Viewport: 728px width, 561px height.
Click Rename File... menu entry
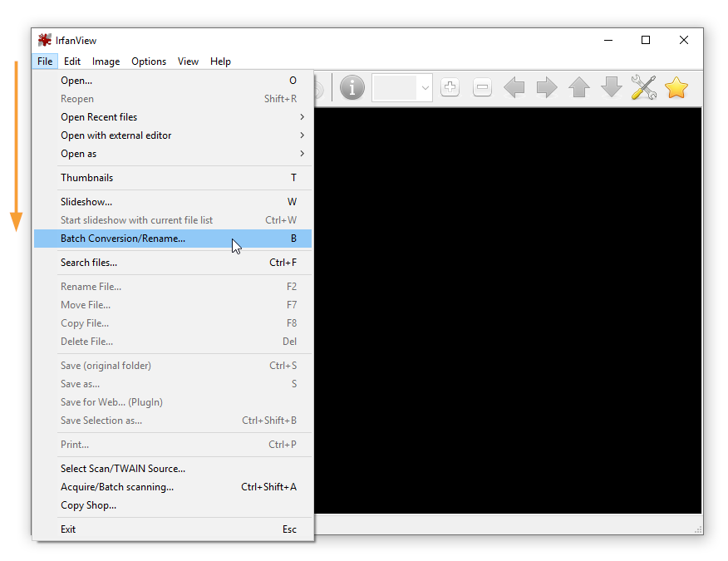pos(173,287)
